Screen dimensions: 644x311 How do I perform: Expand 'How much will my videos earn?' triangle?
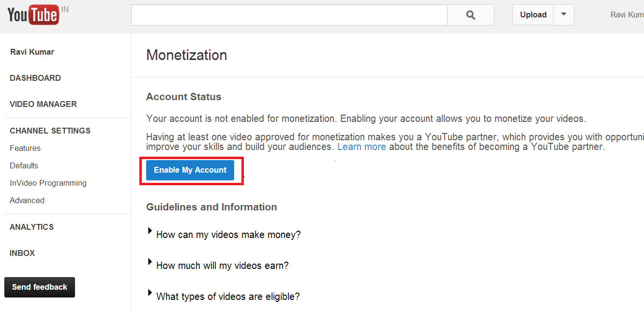pyautogui.click(x=150, y=262)
